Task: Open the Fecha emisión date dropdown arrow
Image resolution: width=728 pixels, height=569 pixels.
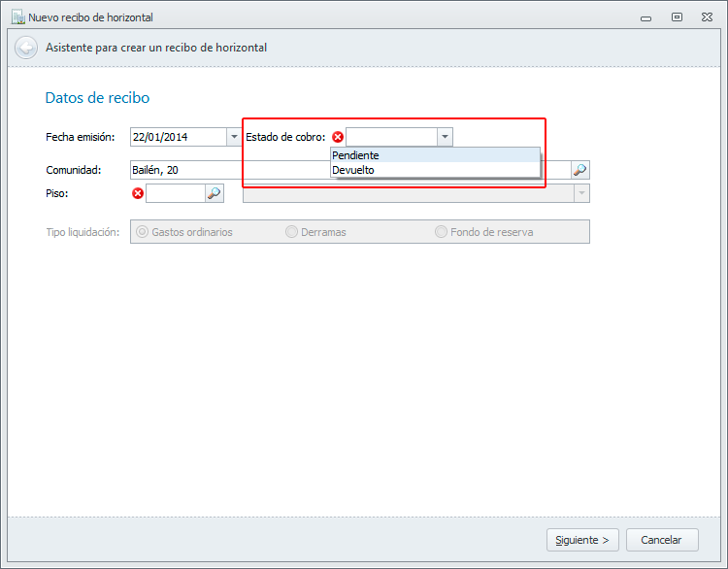Action: [234, 137]
